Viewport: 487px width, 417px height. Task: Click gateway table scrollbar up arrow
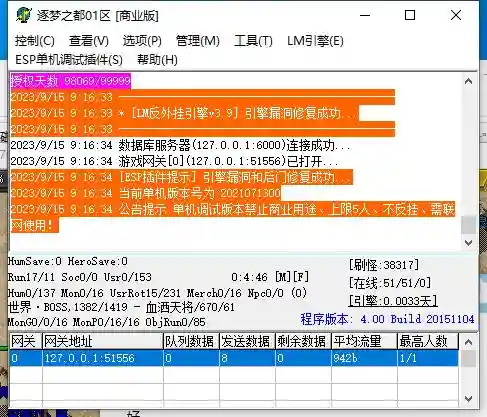pos(468,342)
